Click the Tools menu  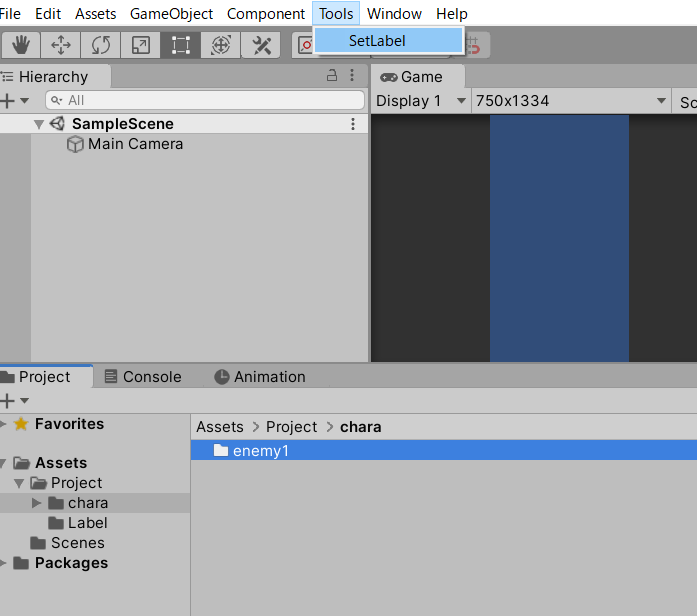(336, 14)
